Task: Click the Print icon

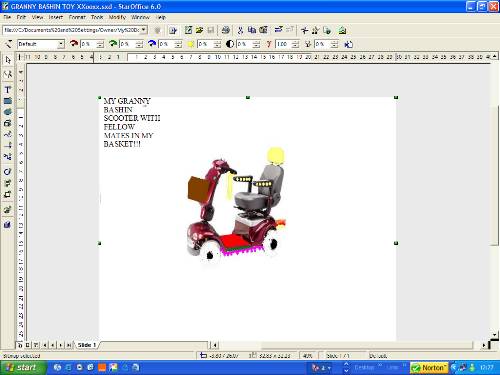Action: (x=226, y=30)
